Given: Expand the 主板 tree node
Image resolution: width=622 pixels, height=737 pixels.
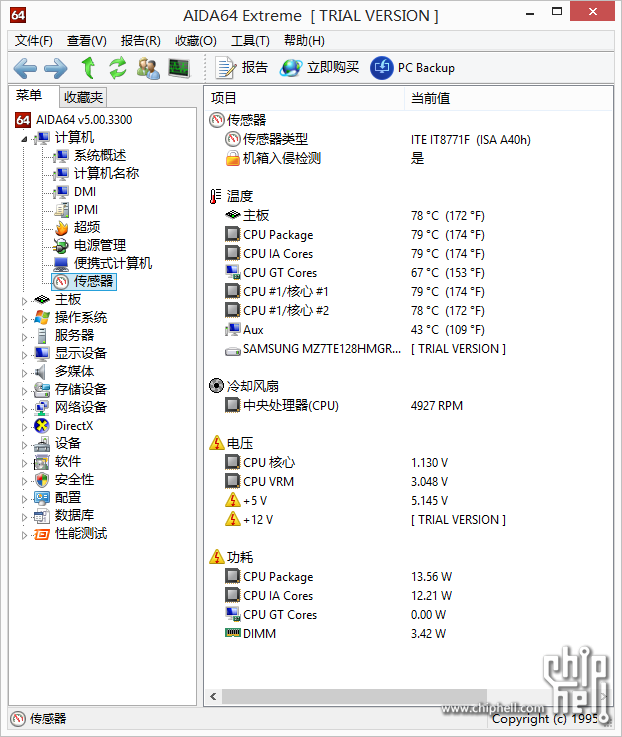Looking at the screenshot, I should pyautogui.click(x=24, y=301).
